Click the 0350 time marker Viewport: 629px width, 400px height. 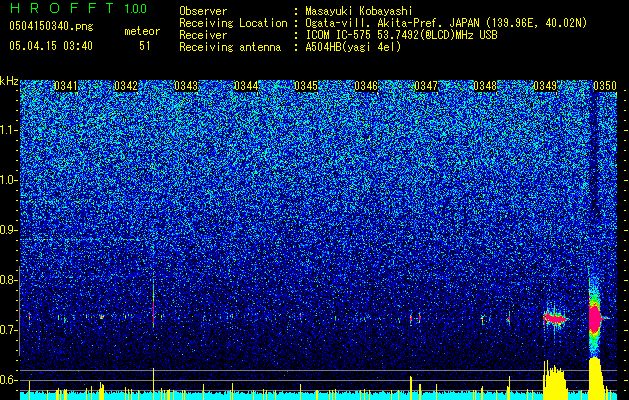(605, 86)
